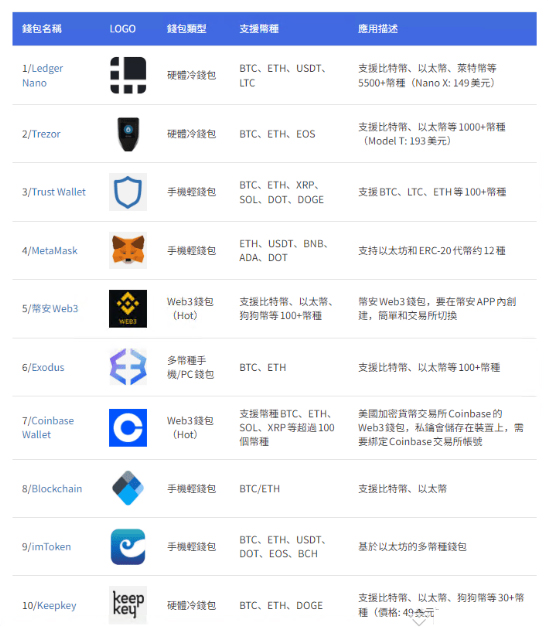Click MetaMask's ETH、USDT、BNB currencies cell
The width and height of the screenshot is (548, 627).
284,251
